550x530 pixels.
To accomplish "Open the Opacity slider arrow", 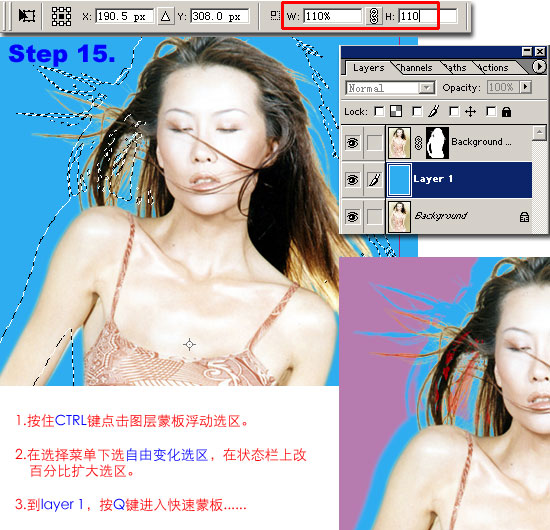I will [525, 87].
